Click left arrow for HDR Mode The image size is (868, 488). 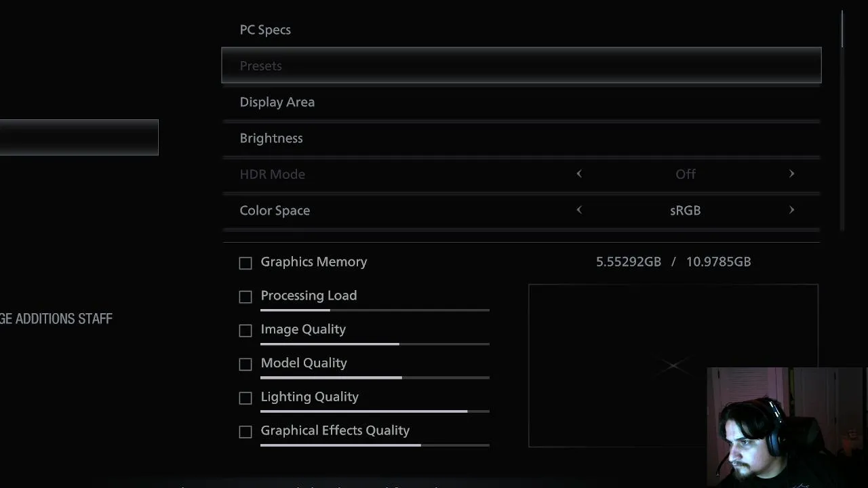579,174
